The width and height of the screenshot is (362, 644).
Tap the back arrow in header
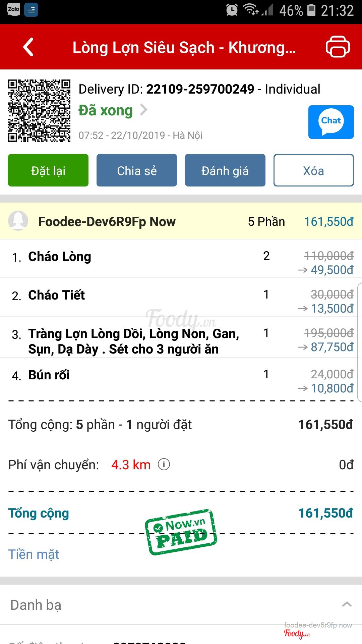click(29, 47)
